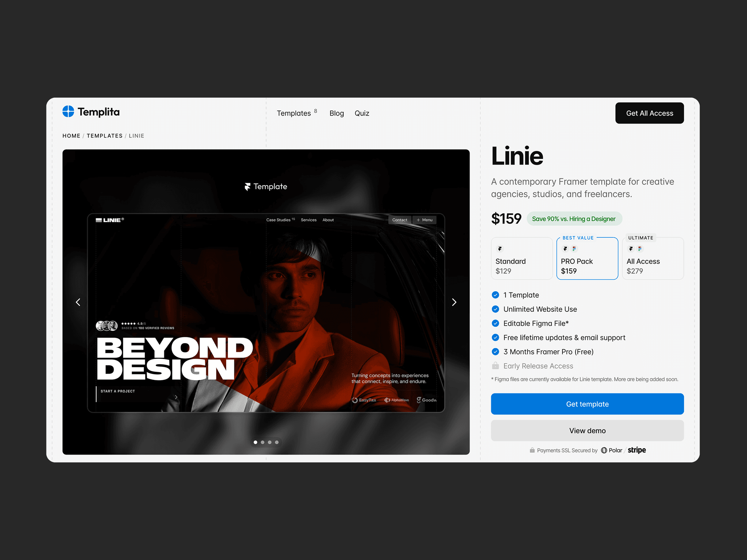
Task: Select the Standard $129 plan
Action: [x=522, y=258]
